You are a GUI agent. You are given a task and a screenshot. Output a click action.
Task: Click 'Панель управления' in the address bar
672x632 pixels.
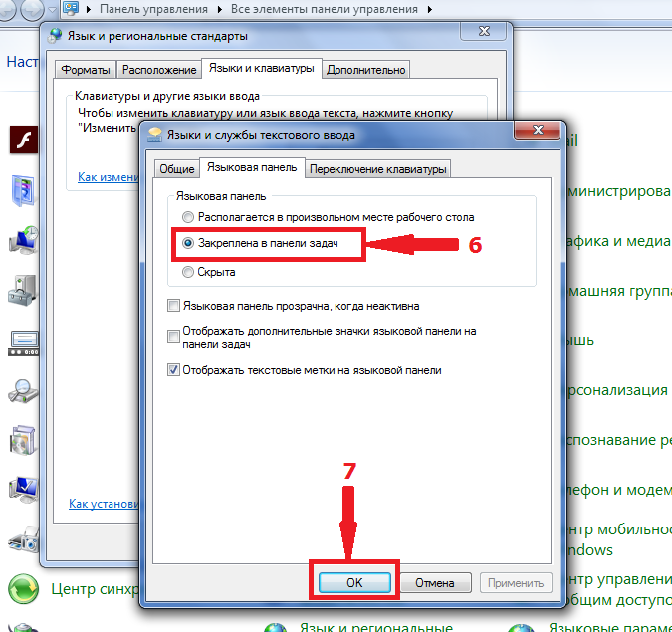[153, 9]
